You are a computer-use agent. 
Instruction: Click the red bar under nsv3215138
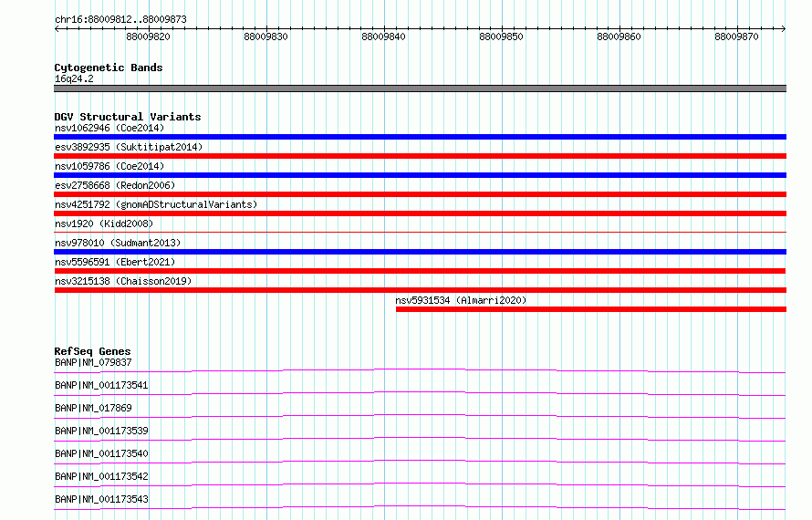pyautogui.click(x=420, y=290)
